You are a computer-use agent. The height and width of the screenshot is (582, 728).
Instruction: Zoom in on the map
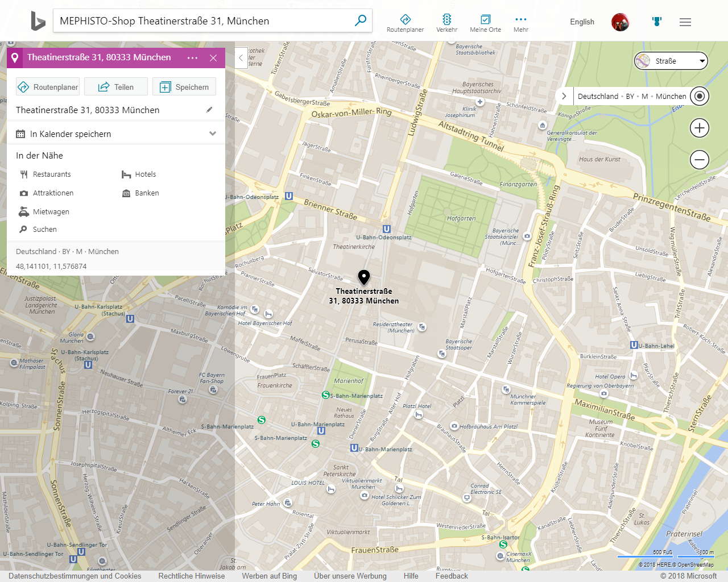(x=699, y=128)
